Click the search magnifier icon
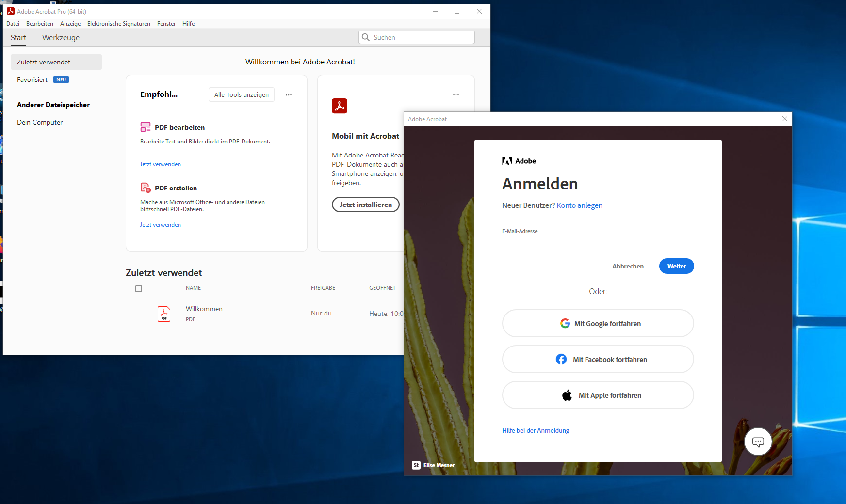This screenshot has width=846, height=504. (366, 37)
